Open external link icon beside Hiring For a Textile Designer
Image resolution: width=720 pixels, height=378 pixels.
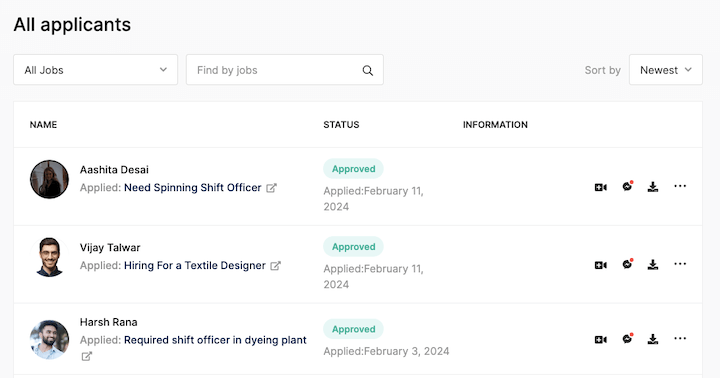[x=275, y=266]
